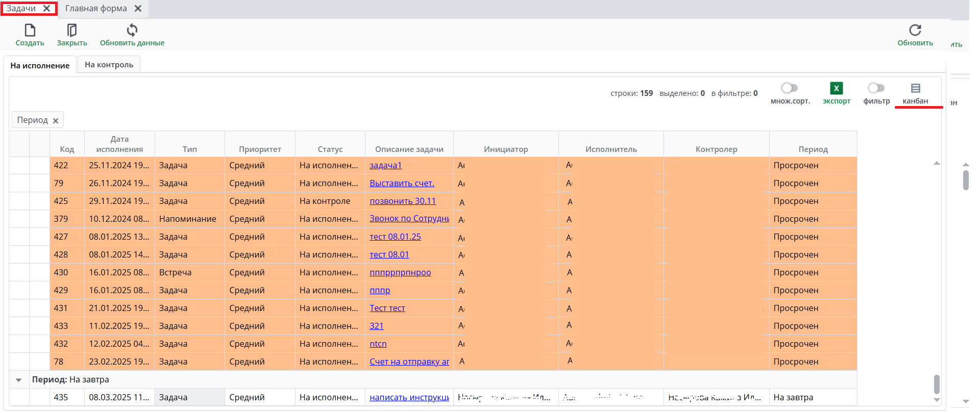Export table using the Excel экспорт icon

point(836,89)
